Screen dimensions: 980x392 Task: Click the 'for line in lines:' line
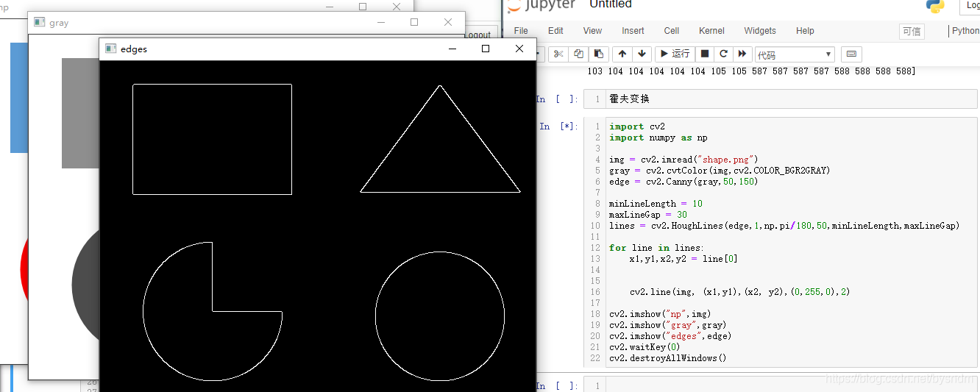[x=656, y=248]
